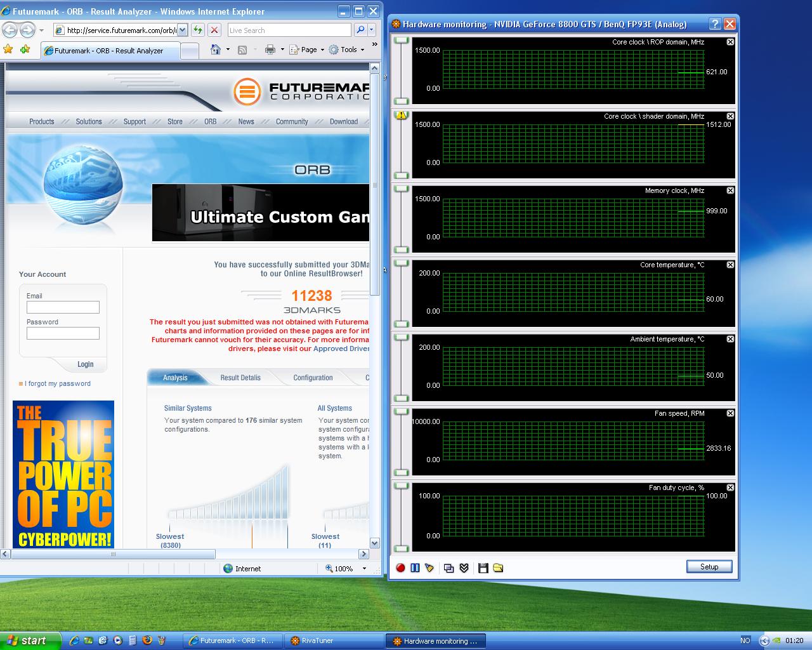Click the Email input field
The image size is (812, 650).
point(63,307)
